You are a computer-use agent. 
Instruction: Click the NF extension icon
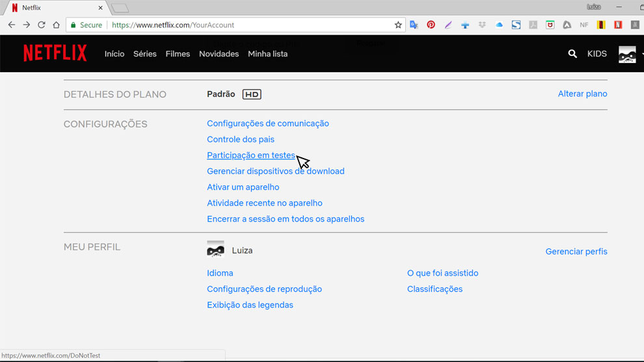click(x=584, y=25)
